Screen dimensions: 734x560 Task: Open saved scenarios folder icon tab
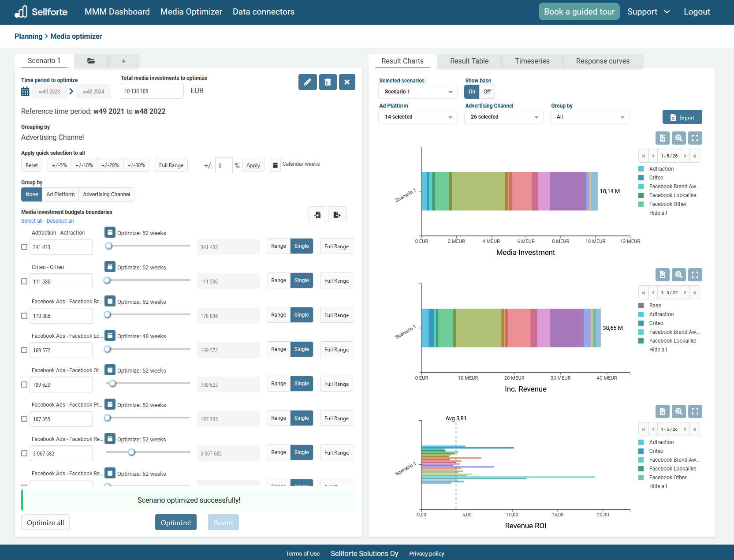(91, 61)
